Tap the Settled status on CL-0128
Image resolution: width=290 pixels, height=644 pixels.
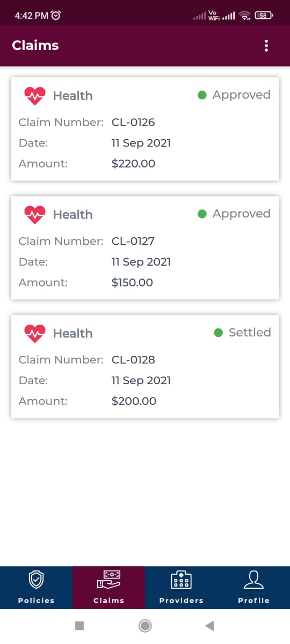click(242, 332)
